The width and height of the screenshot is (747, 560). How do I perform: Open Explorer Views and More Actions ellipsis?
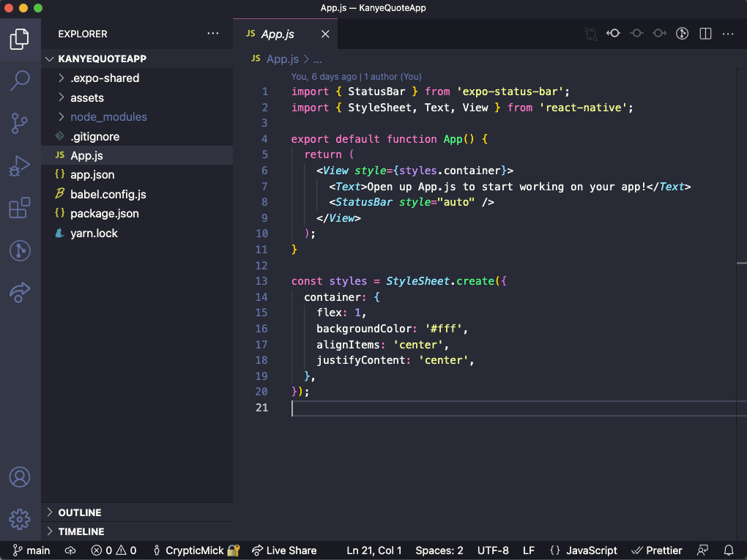point(213,34)
